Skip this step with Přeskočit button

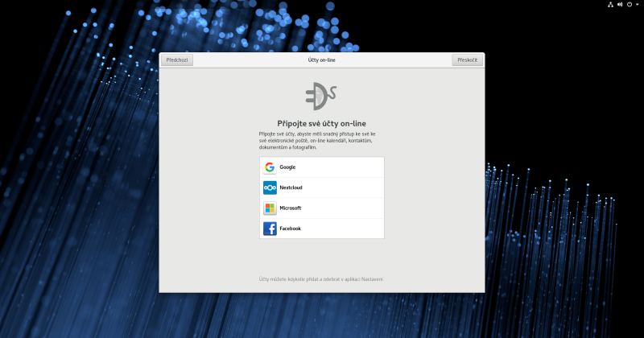(x=467, y=60)
